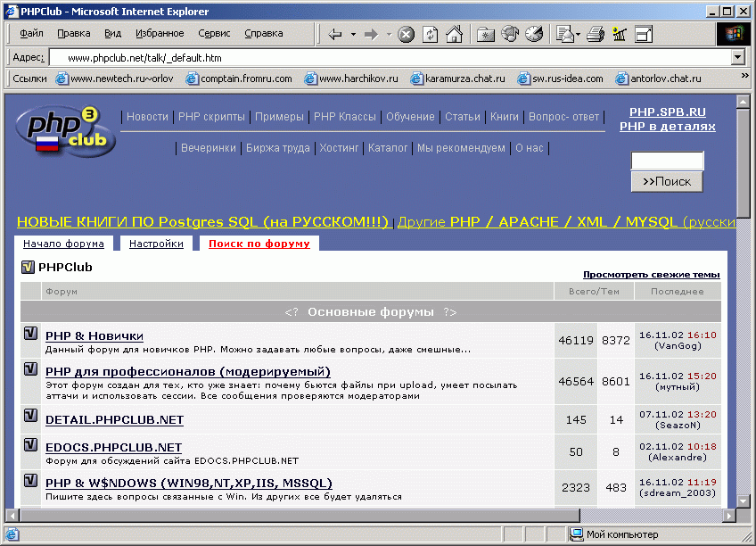Open the EDOCS.PHPCLUB.NET forum link
The image size is (756, 546).
click(114, 447)
